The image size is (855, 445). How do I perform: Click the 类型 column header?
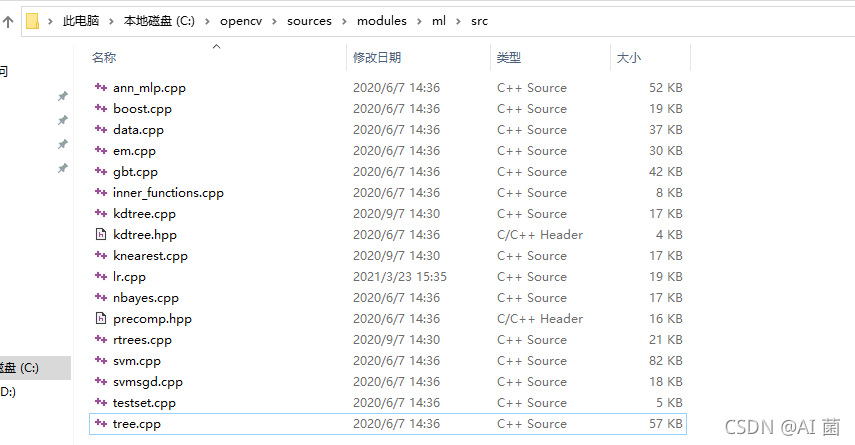(509, 57)
